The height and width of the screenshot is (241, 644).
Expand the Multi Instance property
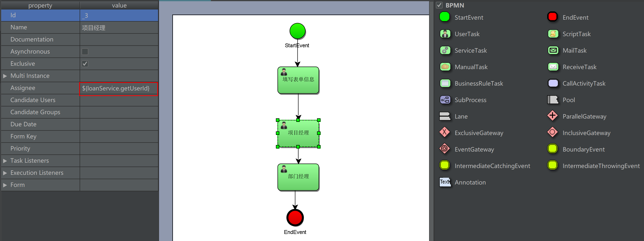[x=5, y=76]
